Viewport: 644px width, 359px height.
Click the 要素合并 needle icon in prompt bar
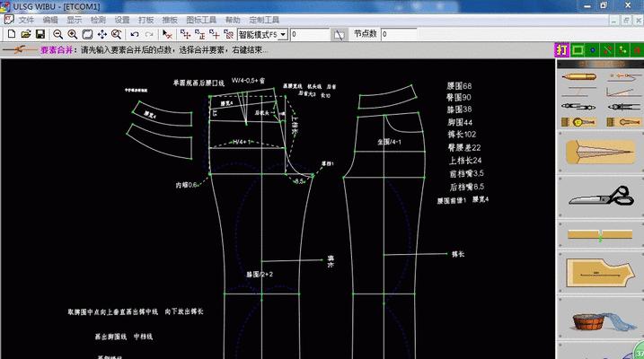(19, 50)
